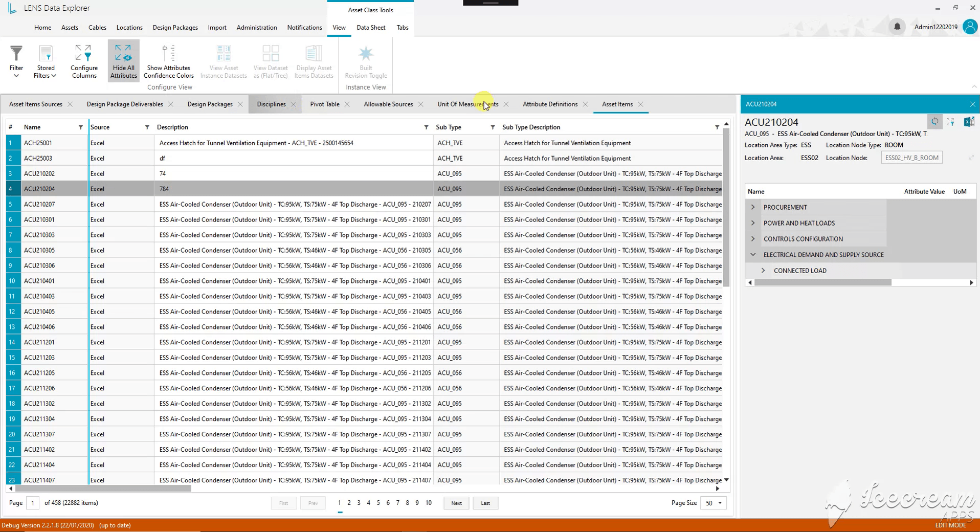Image resolution: width=980 pixels, height=532 pixels.
Task: Collapse ELECTRICAL DEMAND AND SUPPLY SOURCE group
Action: 753,255
